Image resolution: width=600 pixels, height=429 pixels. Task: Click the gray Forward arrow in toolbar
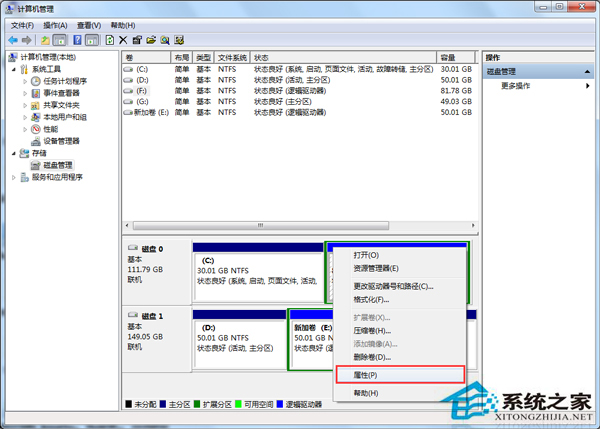27,40
